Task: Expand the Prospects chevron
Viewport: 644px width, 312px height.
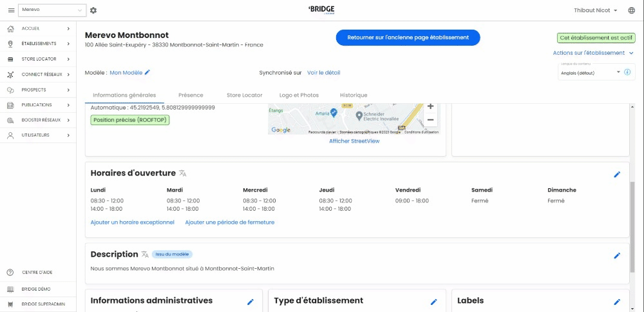Action: (69, 90)
